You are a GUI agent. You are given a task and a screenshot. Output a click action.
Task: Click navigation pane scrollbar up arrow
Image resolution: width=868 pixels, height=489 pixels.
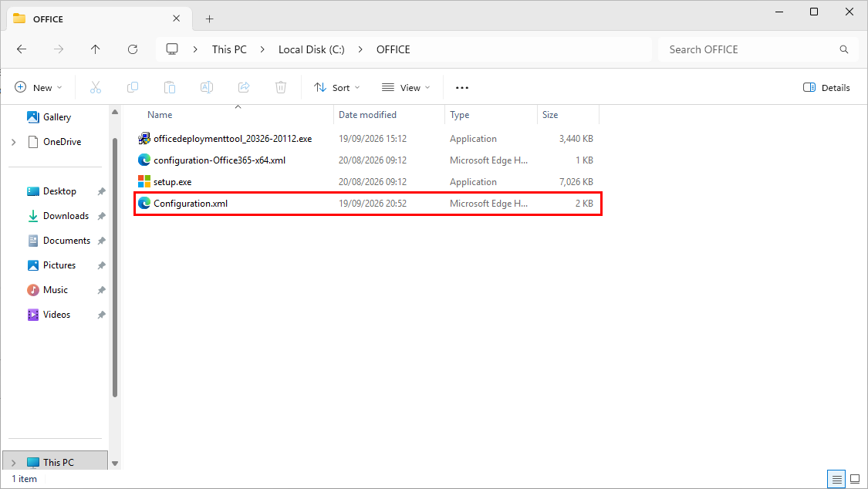tap(115, 112)
